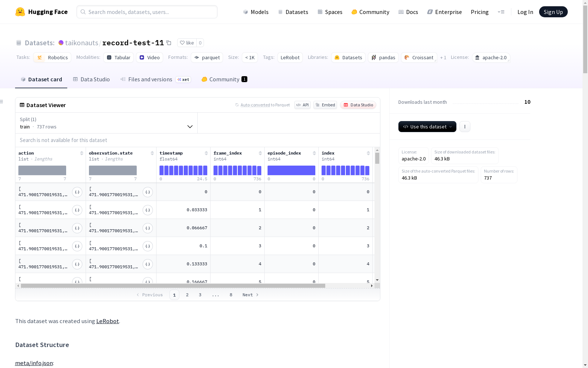Image resolution: width=588 pixels, height=368 pixels.
Task: Open Spaces in the top navigation
Action: (330, 12)
